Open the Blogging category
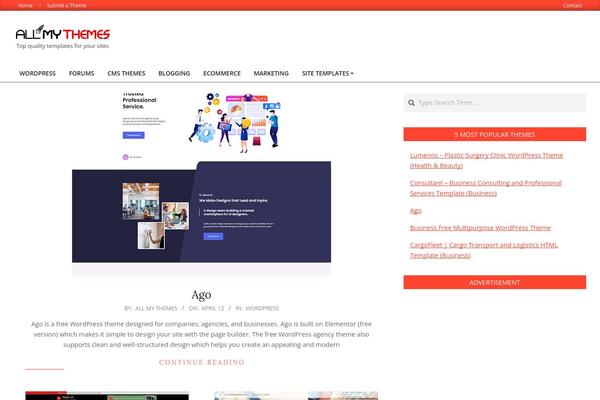Image resolution: width=600 pixels, height=400 pixels. click(x=174, y=73)
